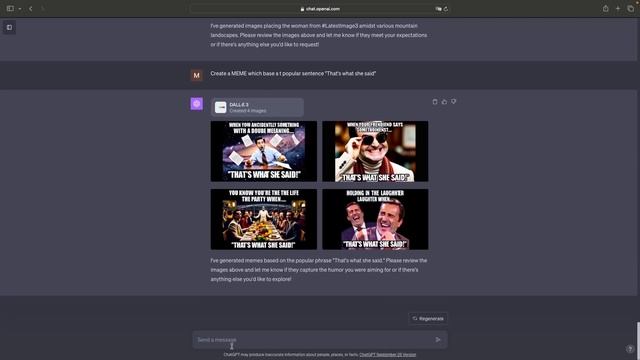Open the help question mark icon
Image resolution: width=640 pixels, height=360 pixels.
(629, 349)
